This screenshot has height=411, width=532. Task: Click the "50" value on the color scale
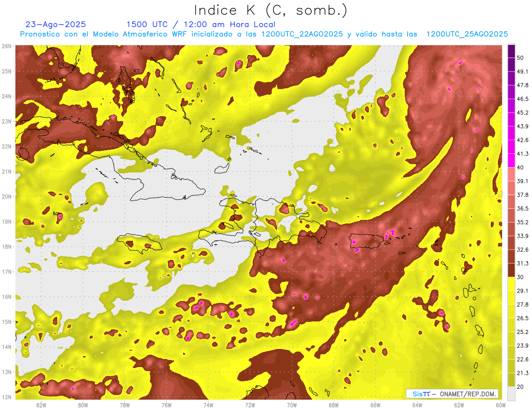pos(520,58)
